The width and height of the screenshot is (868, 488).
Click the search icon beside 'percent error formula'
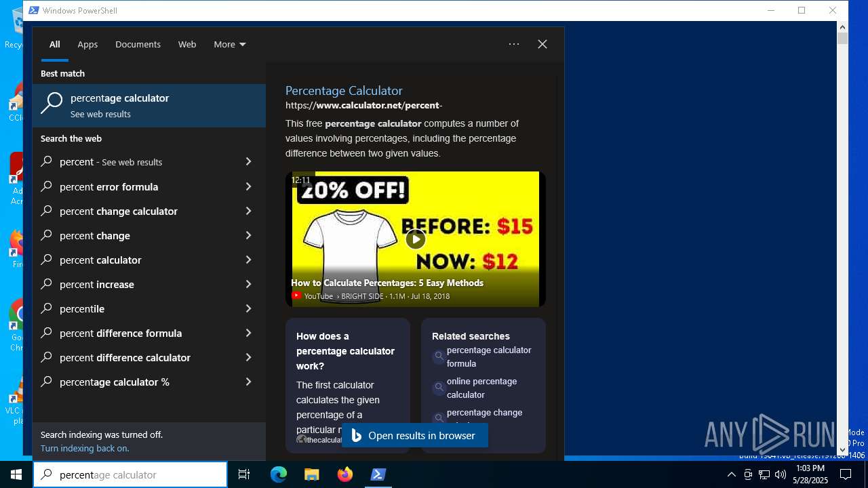[47, 186]
